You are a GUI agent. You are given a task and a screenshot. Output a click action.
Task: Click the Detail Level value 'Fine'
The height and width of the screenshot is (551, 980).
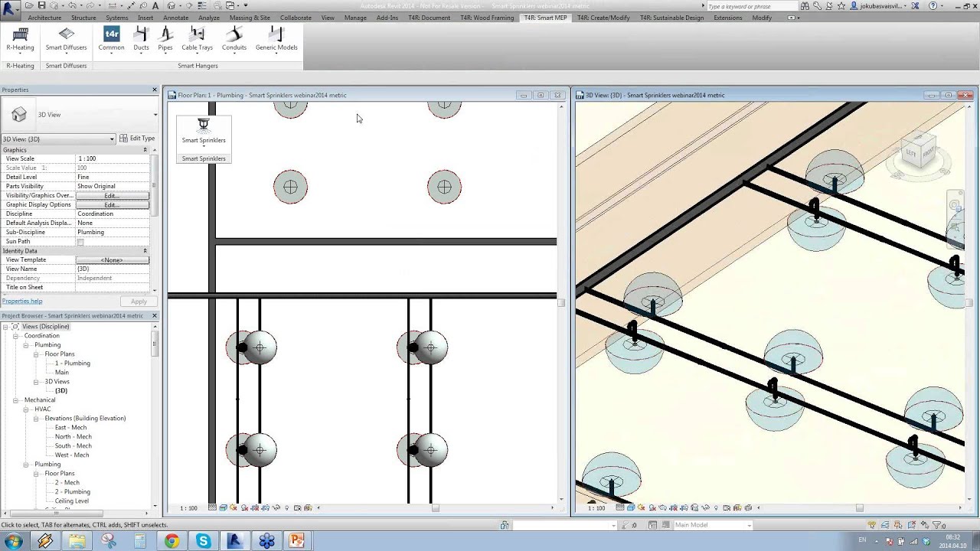click(113, 177)
